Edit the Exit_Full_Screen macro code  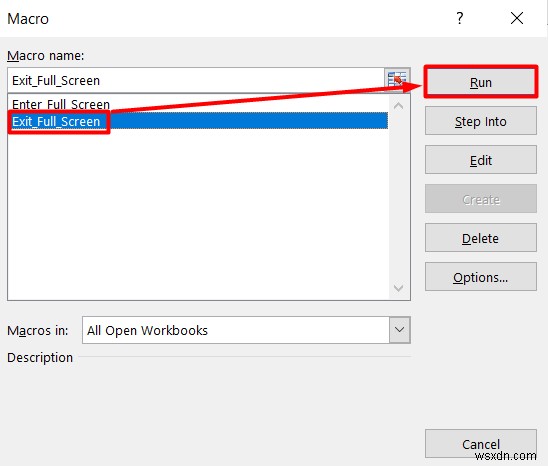tap(481, 160)
